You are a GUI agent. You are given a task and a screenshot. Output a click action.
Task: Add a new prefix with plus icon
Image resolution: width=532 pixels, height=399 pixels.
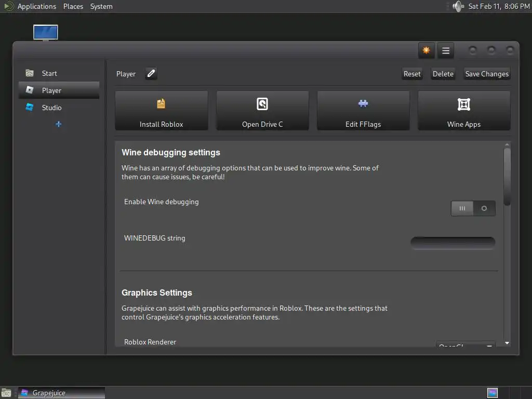(x=58, y=124)
